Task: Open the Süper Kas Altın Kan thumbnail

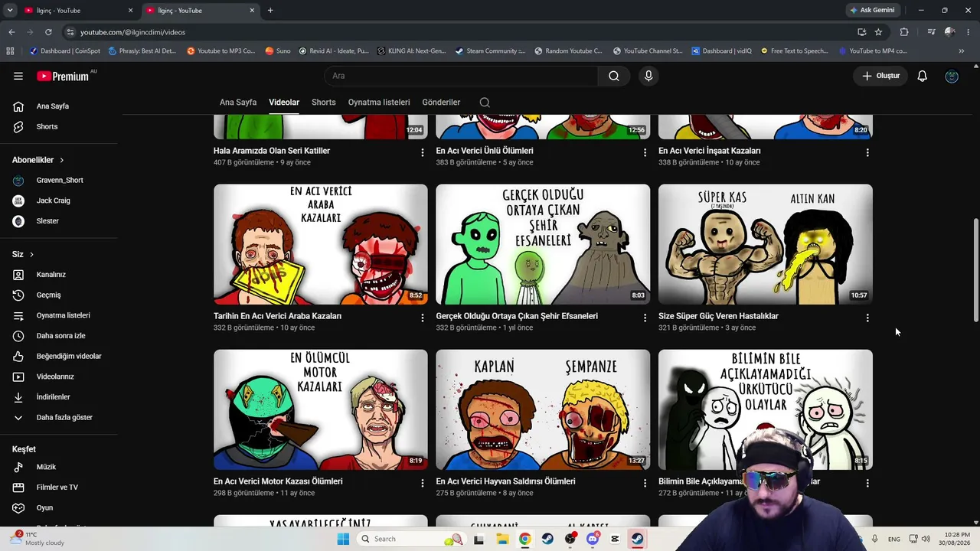Action: 766,244
